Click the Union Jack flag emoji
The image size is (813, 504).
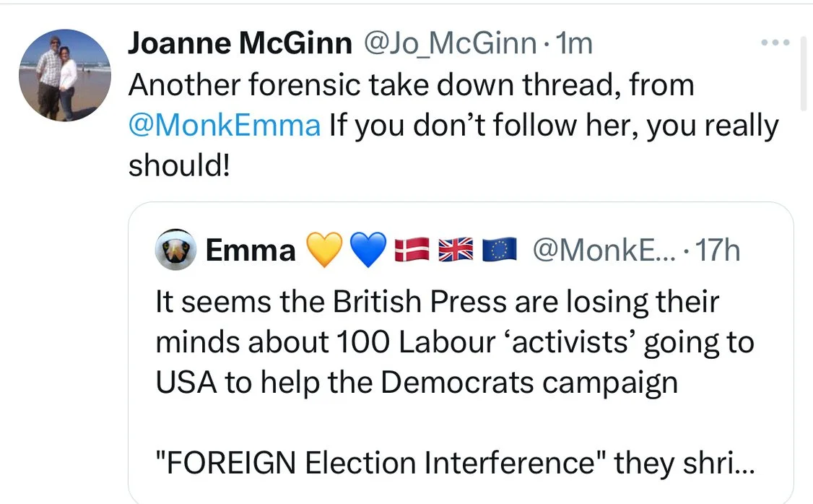[x=455, y=251]
